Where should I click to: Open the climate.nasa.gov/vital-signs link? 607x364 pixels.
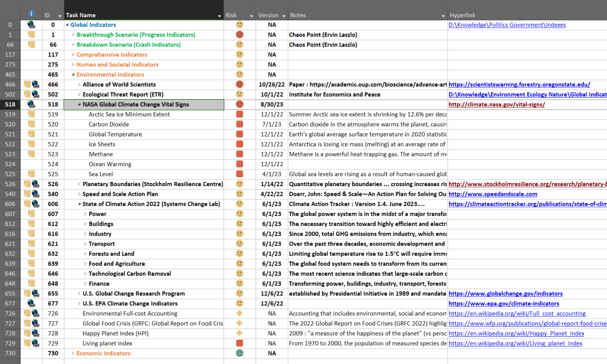click(497, 104)
